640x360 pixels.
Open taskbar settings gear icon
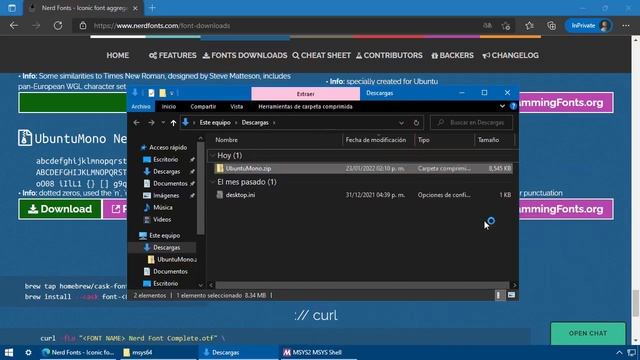(x=28, y=352)
